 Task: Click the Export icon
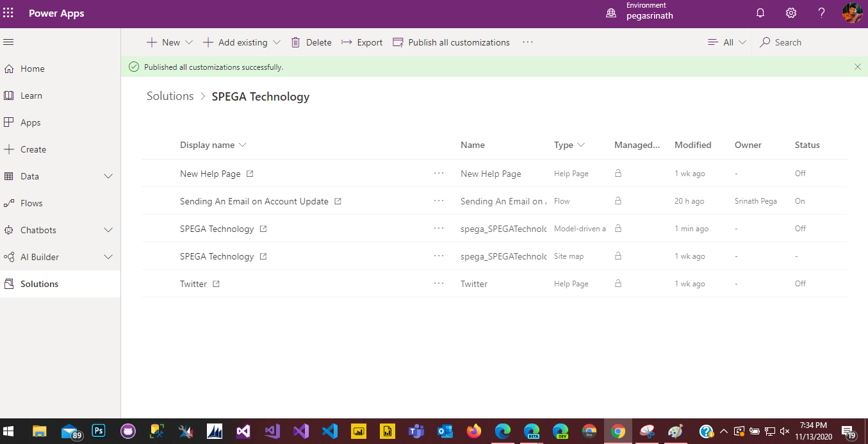347,42
